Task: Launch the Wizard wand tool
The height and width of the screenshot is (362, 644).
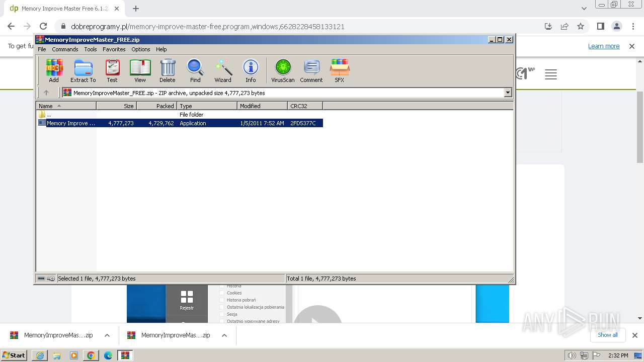Action: (223, 70)
